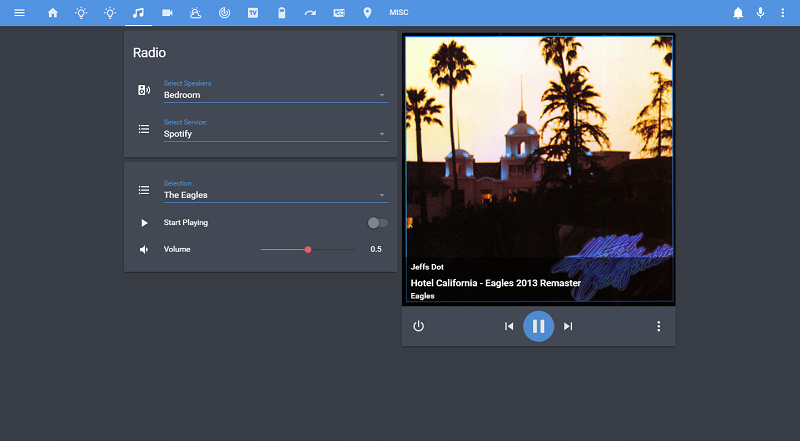Open the Selection dropdown showing The Eagles
Viewport: 800px width, 441px height.
click(274, 195)
